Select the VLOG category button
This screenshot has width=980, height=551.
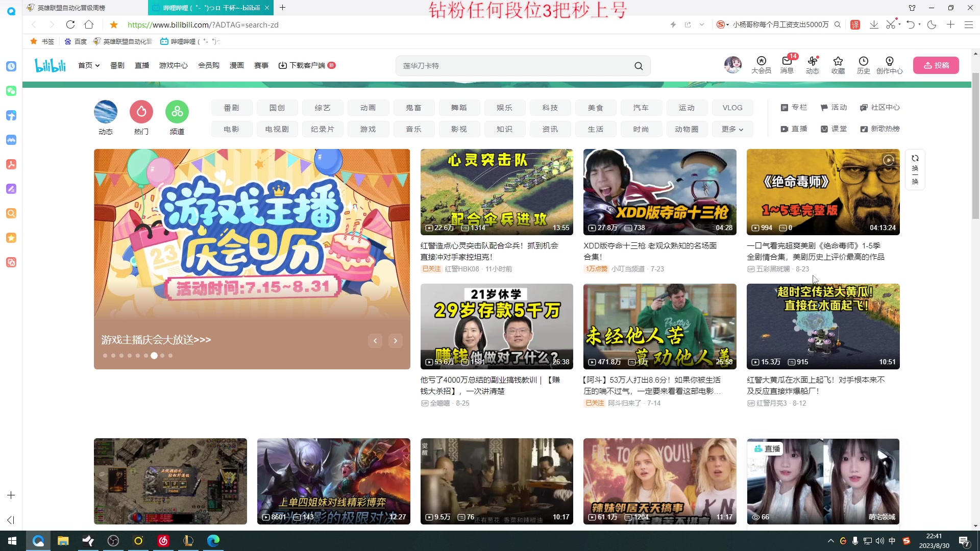click(732, 108)
